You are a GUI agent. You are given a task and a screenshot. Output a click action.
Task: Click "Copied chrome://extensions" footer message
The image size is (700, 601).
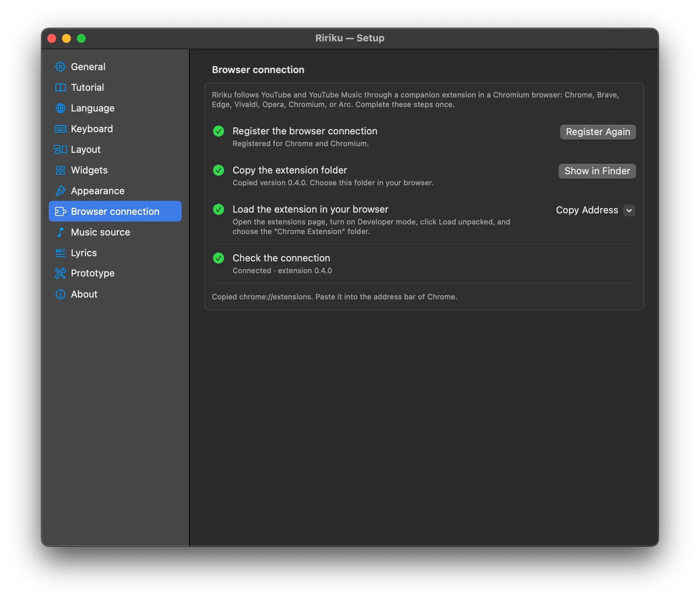[x=334, y=297]
